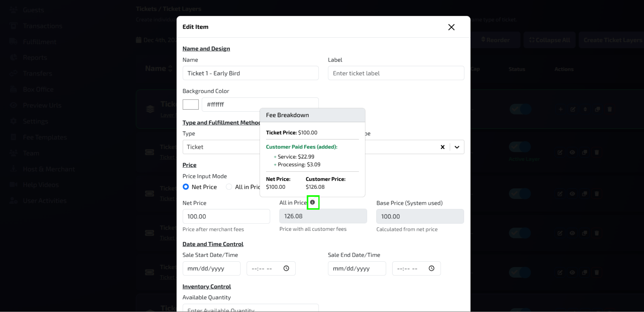Open Box Office in the sidebar
Screen dimensions: 644x312
pos(38,90)
